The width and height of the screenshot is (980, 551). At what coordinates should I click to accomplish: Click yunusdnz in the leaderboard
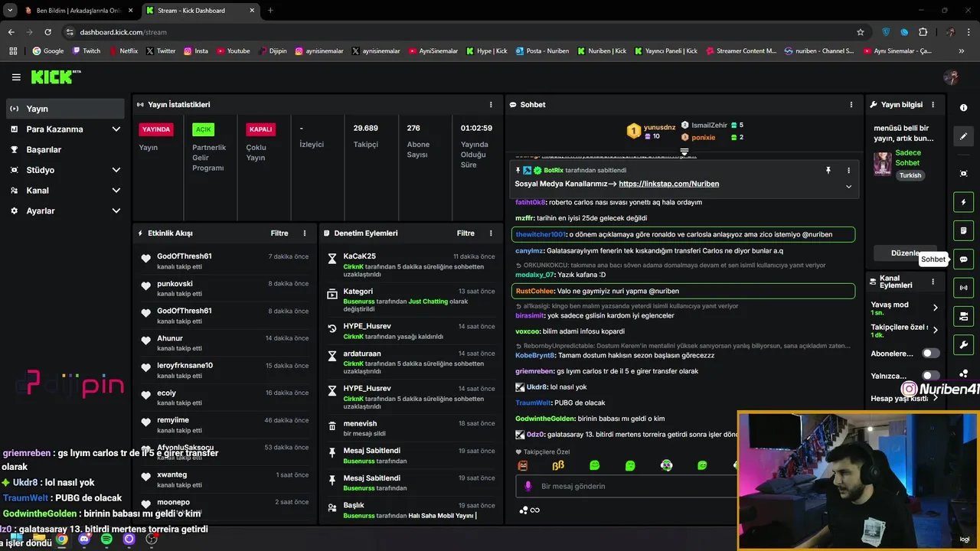pos(659,127)
